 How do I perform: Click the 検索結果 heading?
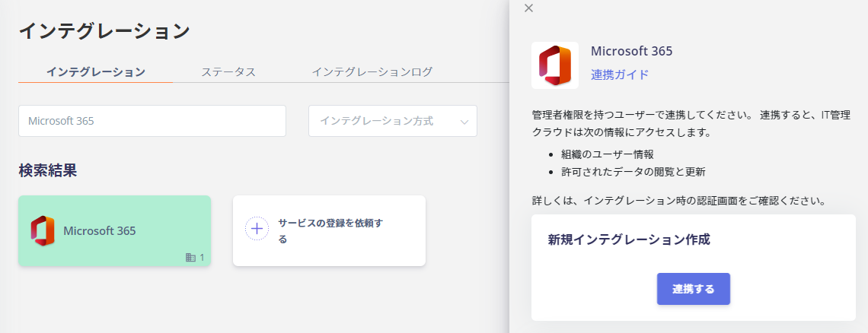(x=48, y=170)
